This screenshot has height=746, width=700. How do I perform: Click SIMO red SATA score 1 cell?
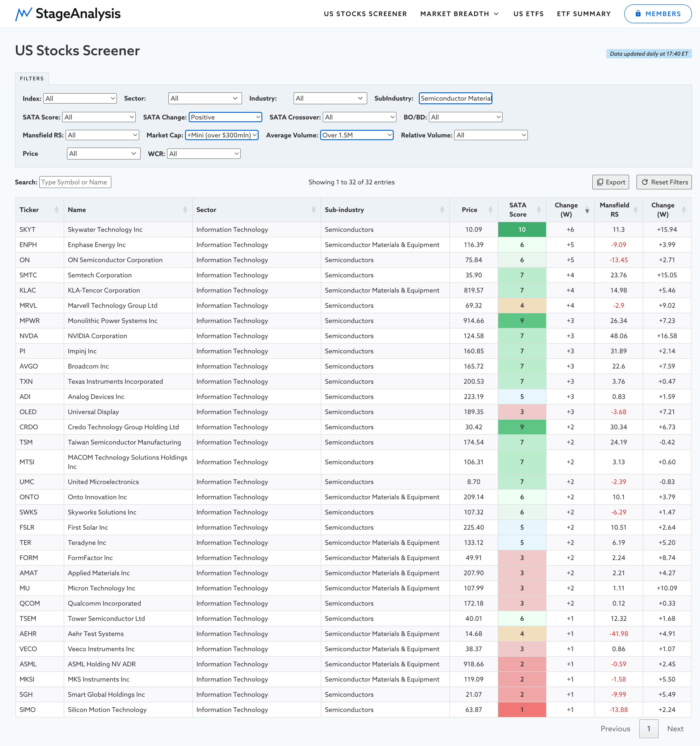522,710
